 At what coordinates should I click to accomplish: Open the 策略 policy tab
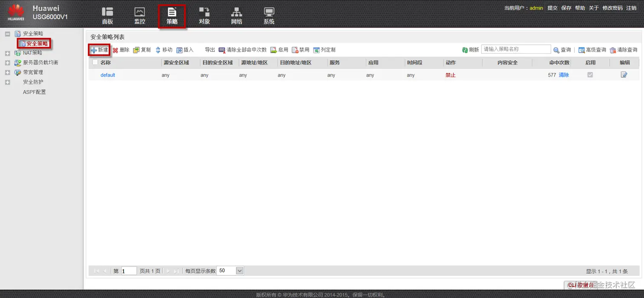pyautogui.click(x=172, y=16)
